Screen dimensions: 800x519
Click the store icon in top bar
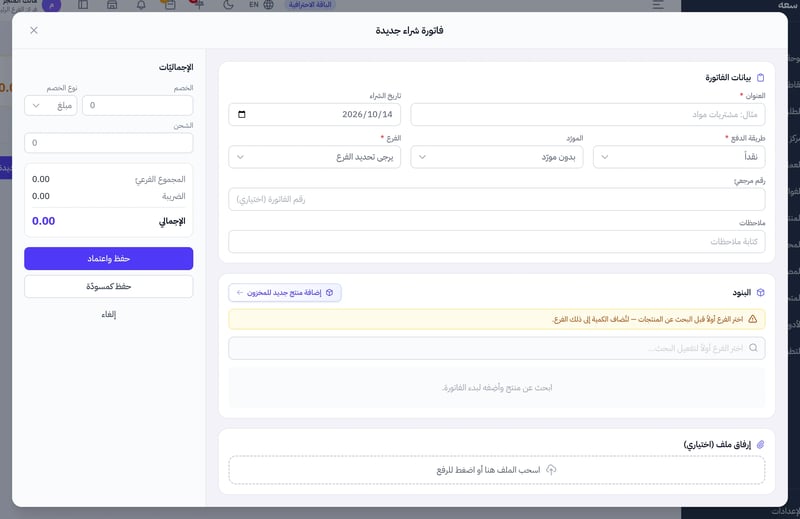point(112,5)
